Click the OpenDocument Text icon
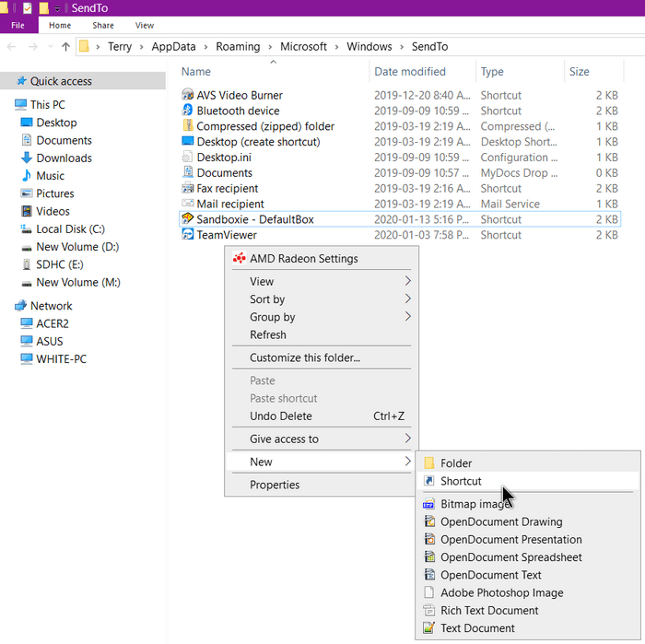This screenshot has height=644, width=645. [429, 575]
